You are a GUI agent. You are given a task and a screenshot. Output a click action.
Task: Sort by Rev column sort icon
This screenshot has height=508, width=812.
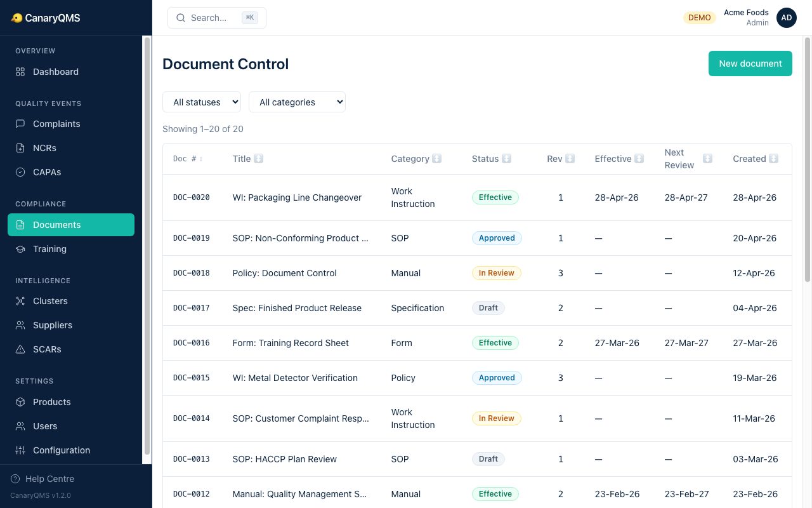570,159
